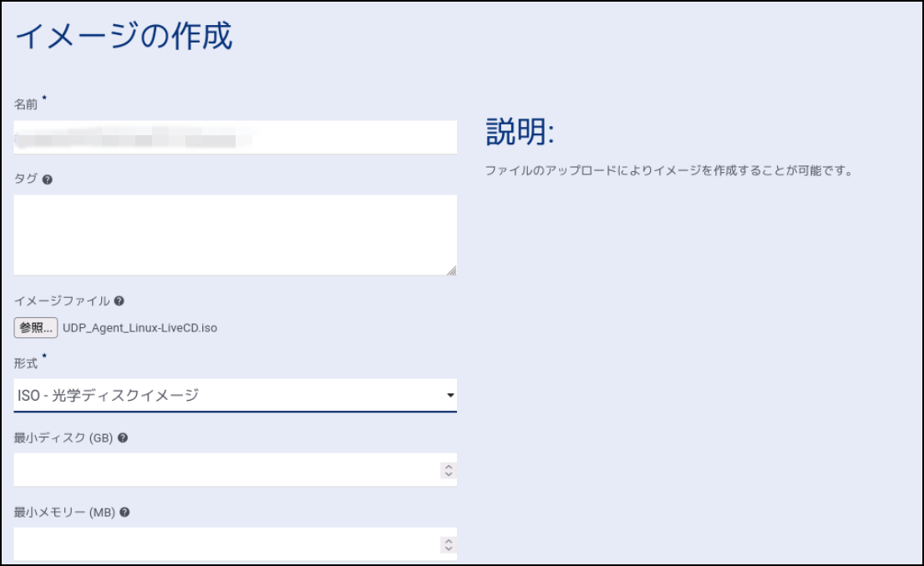Image resolution: width=924 pixels, height=566 pixels.
Task: Click the タグ text area resize handle
Action: coord(451,270)
